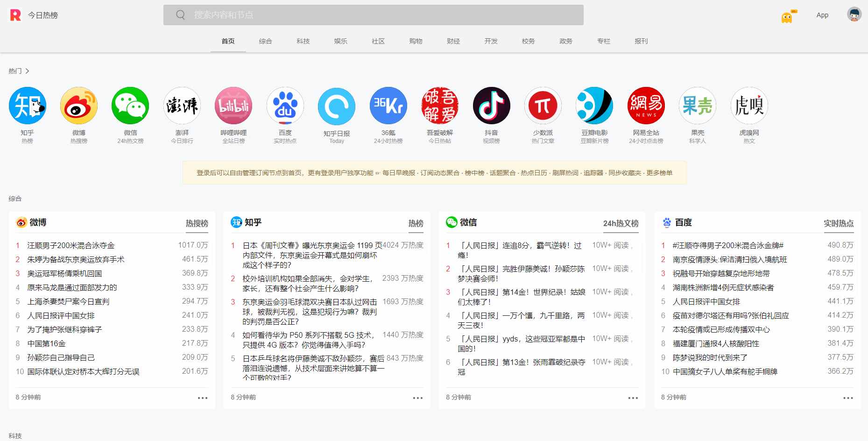Open the 微博 card more options dots

(x=203, y=398)
